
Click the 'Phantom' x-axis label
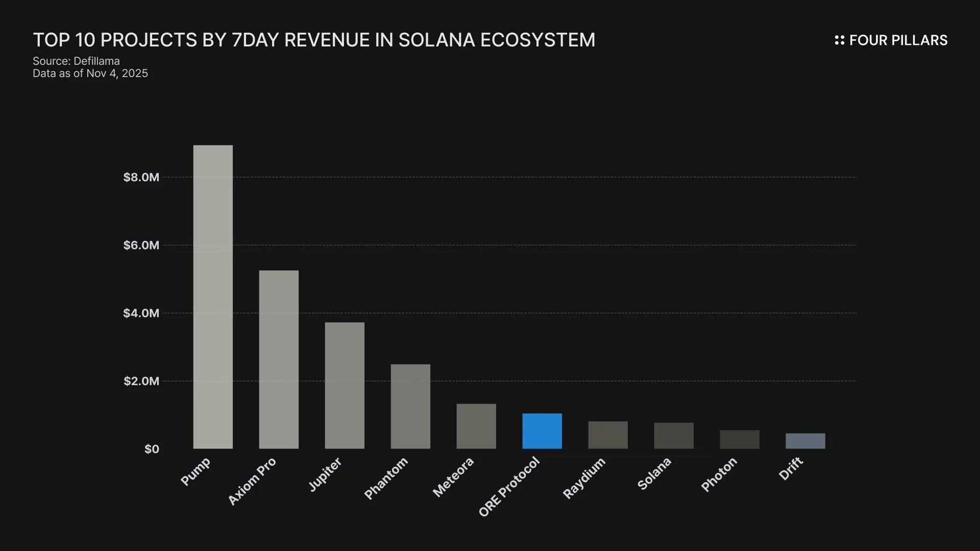386,478
